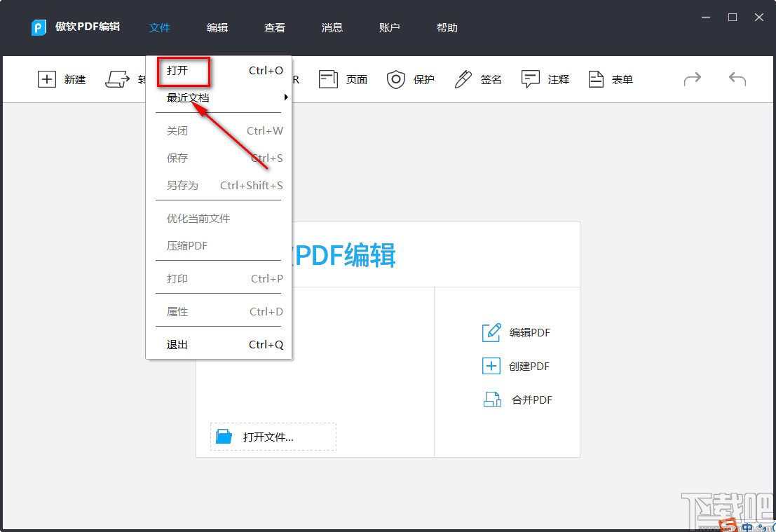Click the 打开文件... button
Viewport: 776px width, 532px height.
click(x=273, y=437)
